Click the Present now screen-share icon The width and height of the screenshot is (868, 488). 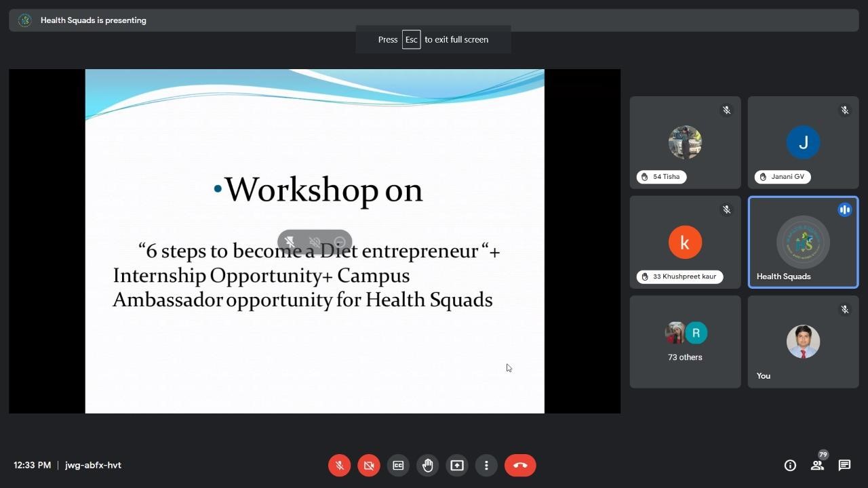point(457,465)
